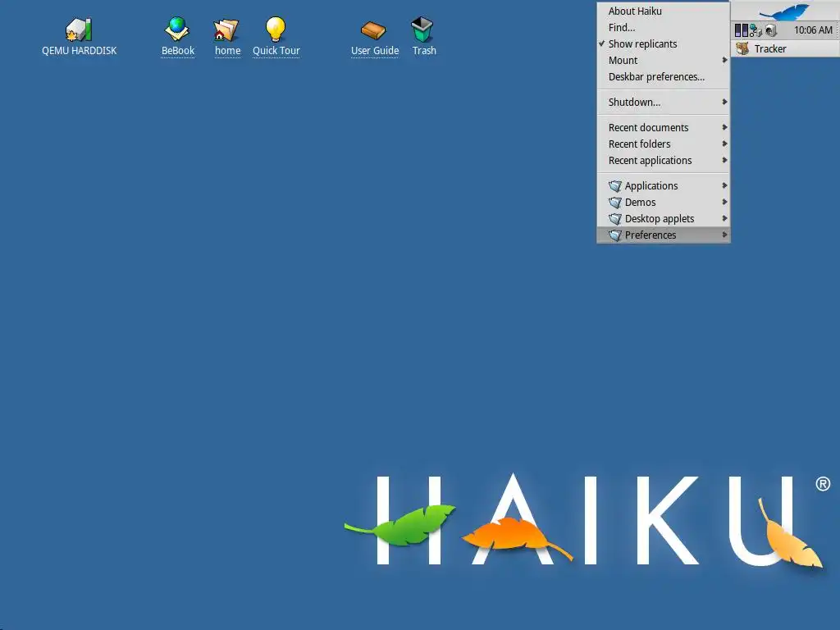
Task: Toggle the Show replicants checkmark
Action: coord(601,43)
